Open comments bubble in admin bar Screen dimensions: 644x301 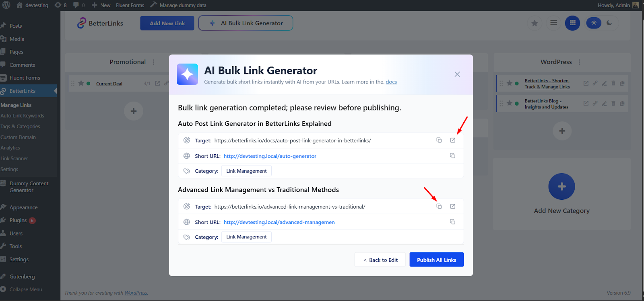pyautogui.click(x=79, y=5)
